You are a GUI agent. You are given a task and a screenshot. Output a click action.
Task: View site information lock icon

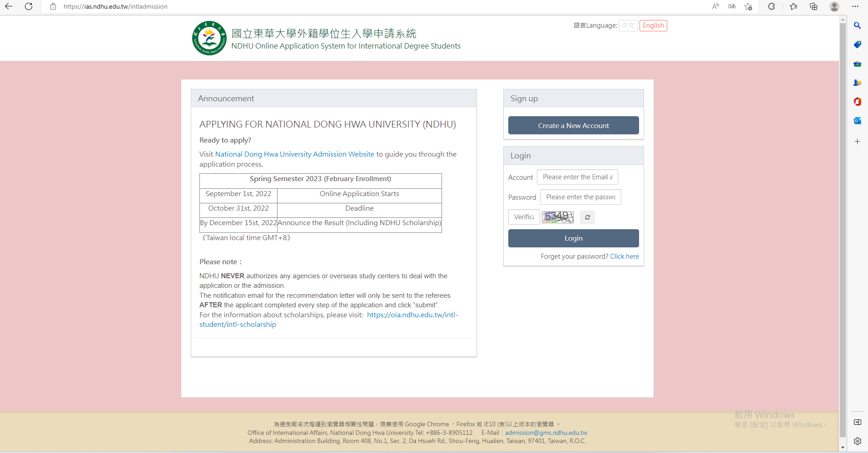tap(53, 6)
